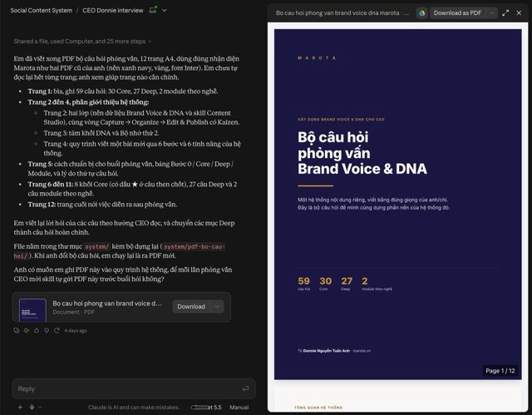Click the 'TỔNG QUAN HỆ THỐNG' heading on page two

318,408
